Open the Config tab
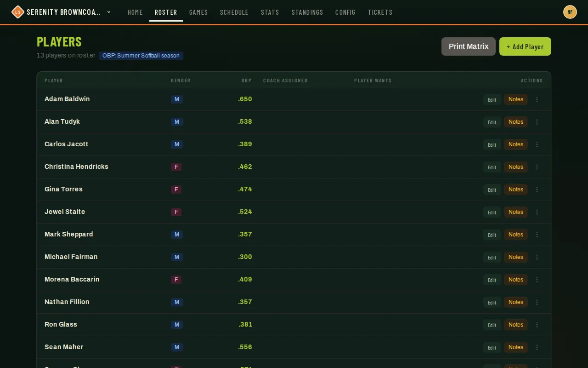 pyautogui.click(x=345, y=12)
